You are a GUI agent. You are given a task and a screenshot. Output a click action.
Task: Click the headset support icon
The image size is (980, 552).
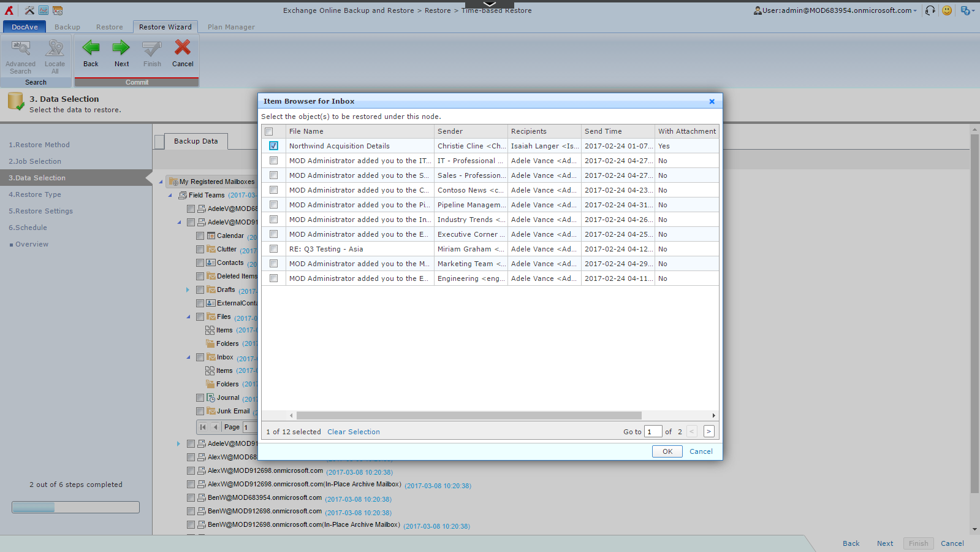pyautogui.click(x=930, y=10)
